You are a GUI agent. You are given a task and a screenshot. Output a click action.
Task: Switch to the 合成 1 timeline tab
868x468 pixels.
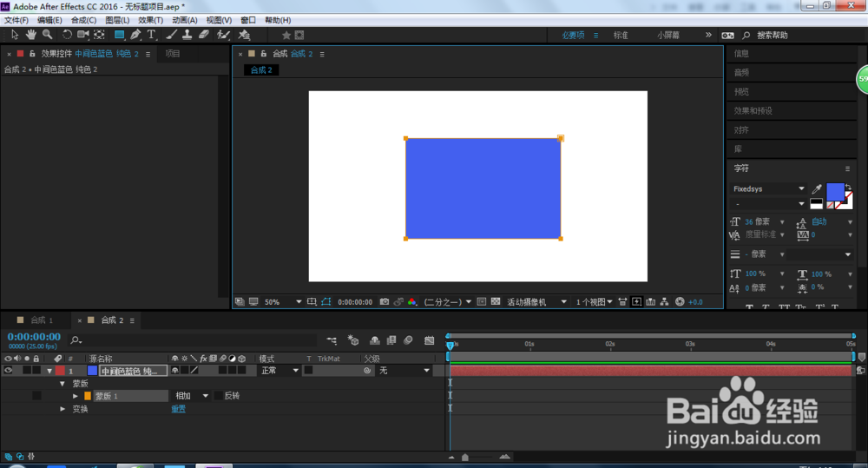[42, 320]
